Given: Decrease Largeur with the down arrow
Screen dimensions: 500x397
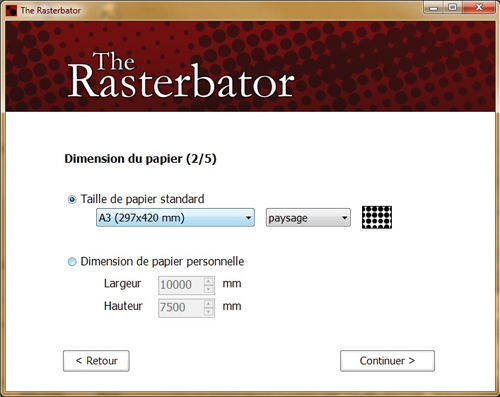Looking at the screenshot, I should click(208, 289).
